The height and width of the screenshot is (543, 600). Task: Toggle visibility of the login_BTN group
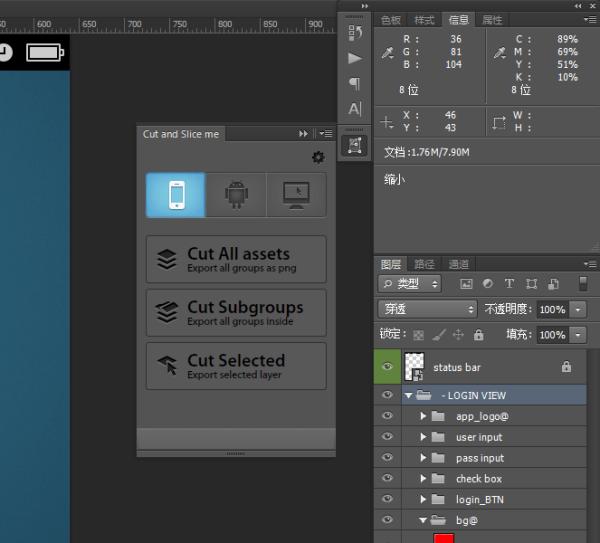pyautogui.click(x=388, y=499)
